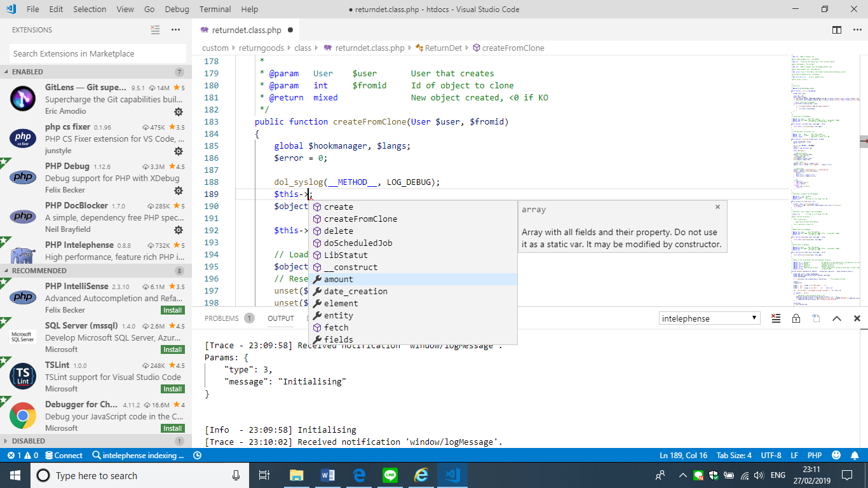Choose 'amount' property suggestion
The width and height of the screenshot is (868, 488).
pyautogui.click(x=413, y=280)
